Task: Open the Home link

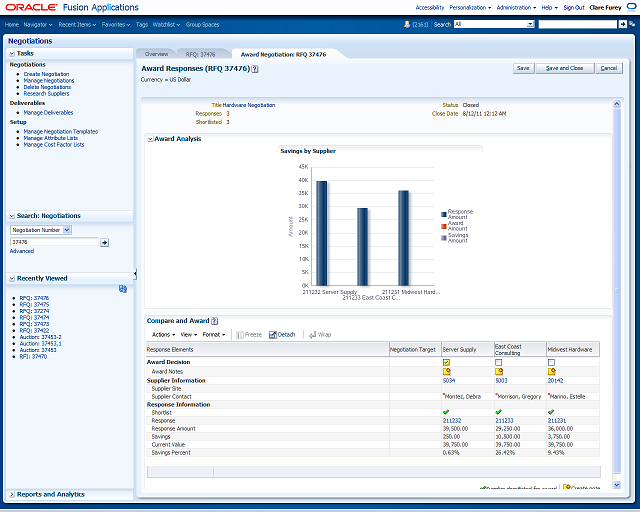Action: click(12, 25)
